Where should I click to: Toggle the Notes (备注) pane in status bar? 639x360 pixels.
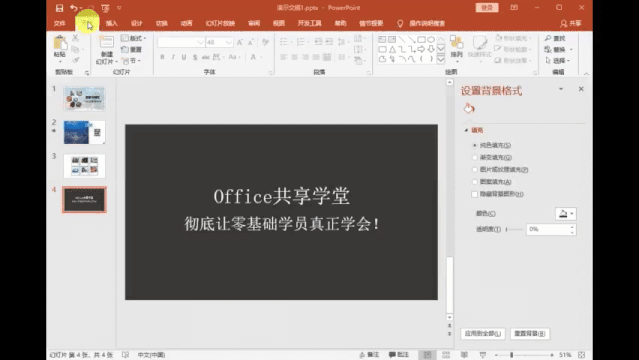click(x=369, y=355)
